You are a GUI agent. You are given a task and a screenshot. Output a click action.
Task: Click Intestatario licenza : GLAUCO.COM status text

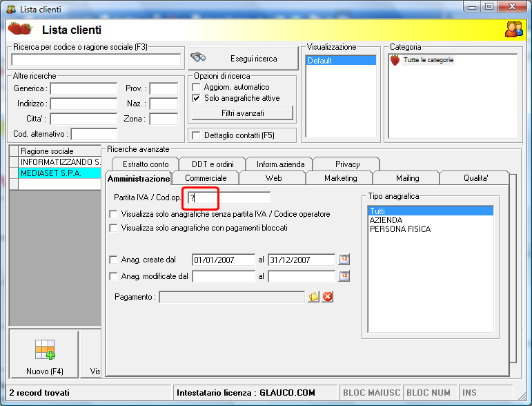pyautogui.click(x=246, y=393)
